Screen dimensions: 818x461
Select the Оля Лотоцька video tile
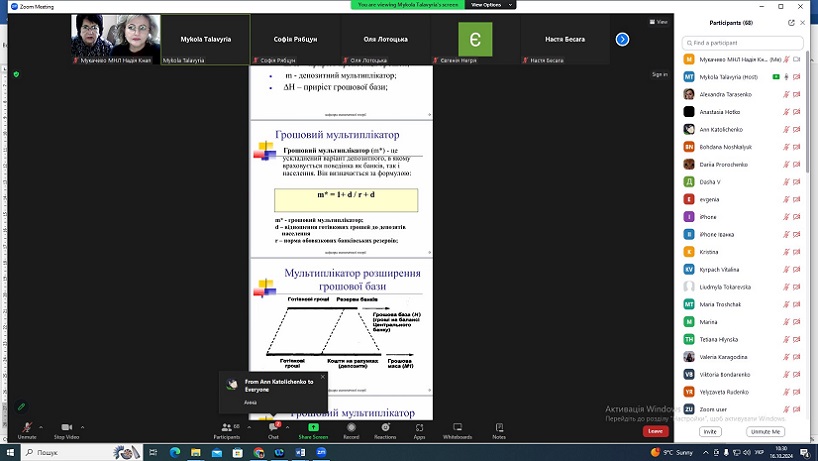tap(386, 39)
